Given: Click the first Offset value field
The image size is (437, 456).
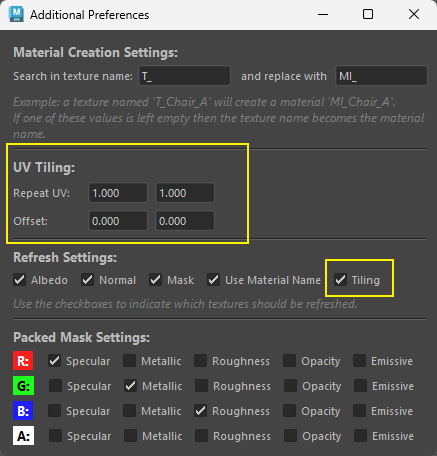Looking at the screenshot, I should coord(118,221).
